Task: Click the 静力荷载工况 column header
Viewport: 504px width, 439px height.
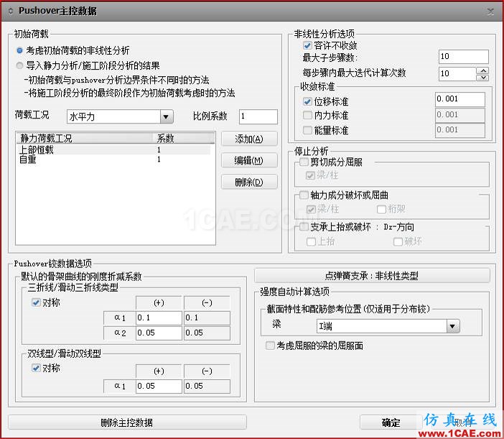Action: (x=84, y=138)
